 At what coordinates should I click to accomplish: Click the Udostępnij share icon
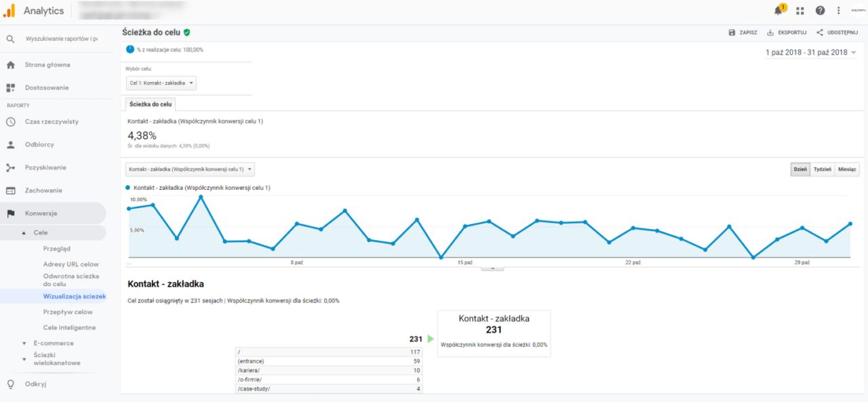[x=820, y=33]
